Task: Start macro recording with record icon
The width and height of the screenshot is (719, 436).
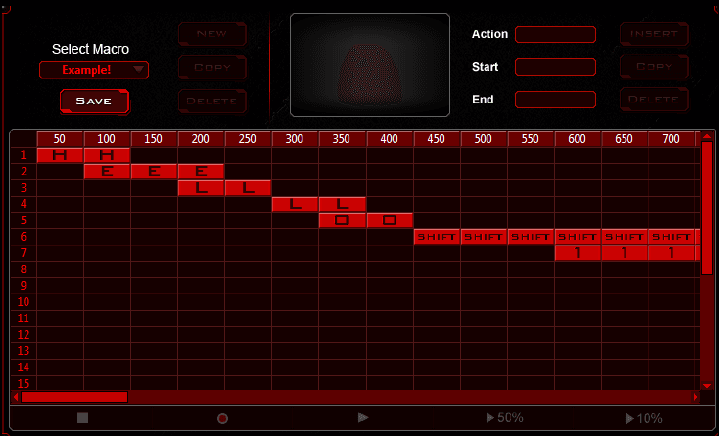Action: point(222,418)
